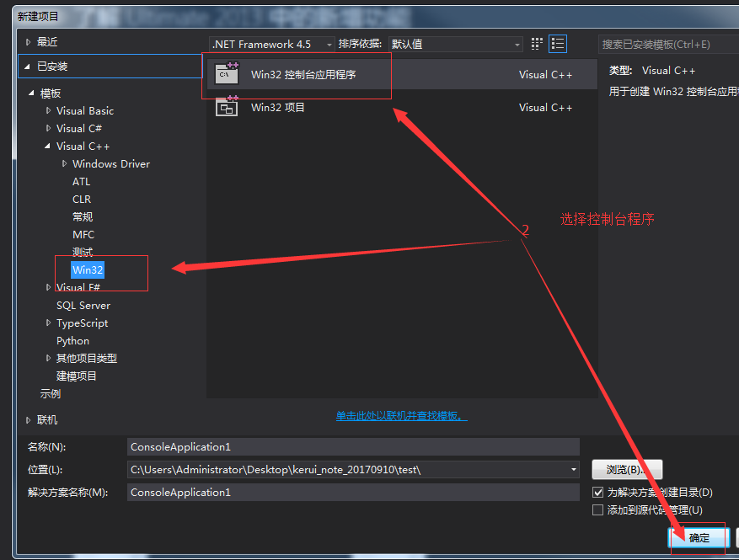Enable add to source control checkbox

(597, 510)
